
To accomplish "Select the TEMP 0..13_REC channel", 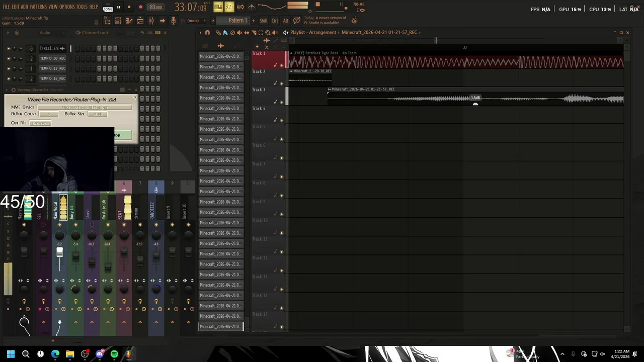I will pos(53,68).
